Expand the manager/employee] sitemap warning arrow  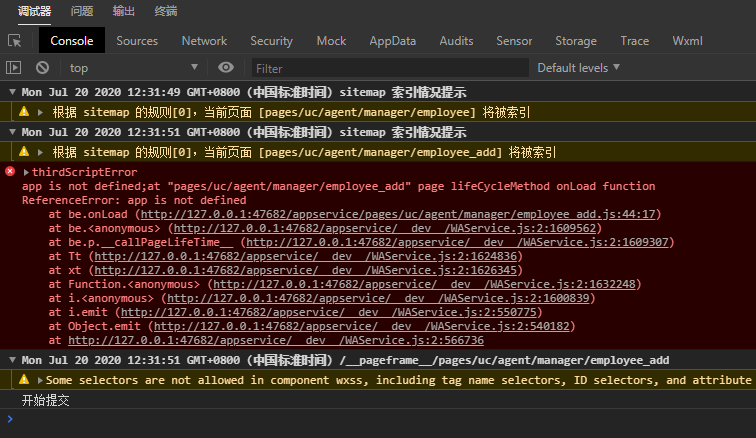pos(40,112)
